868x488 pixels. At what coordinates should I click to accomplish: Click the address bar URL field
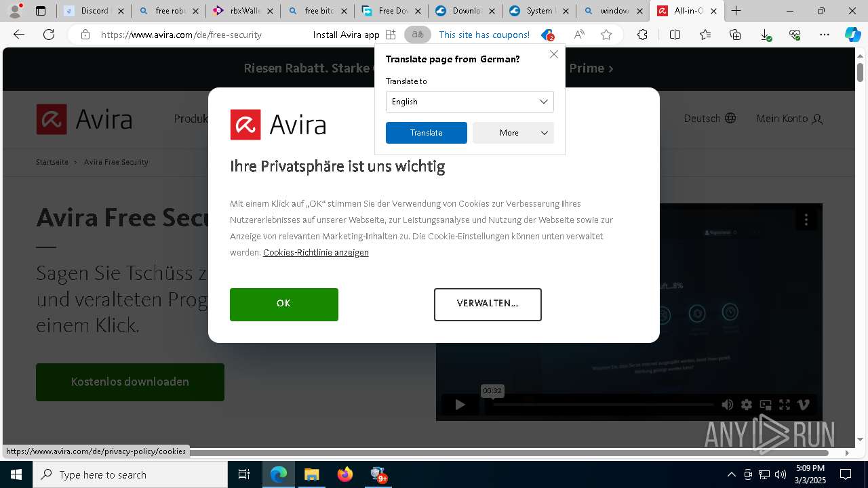tap(181, 35)
